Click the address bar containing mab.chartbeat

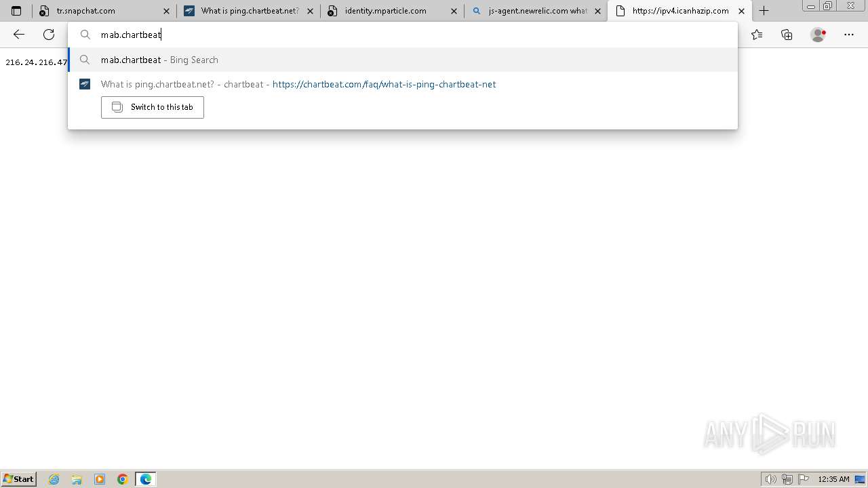[x=403, y=35]
